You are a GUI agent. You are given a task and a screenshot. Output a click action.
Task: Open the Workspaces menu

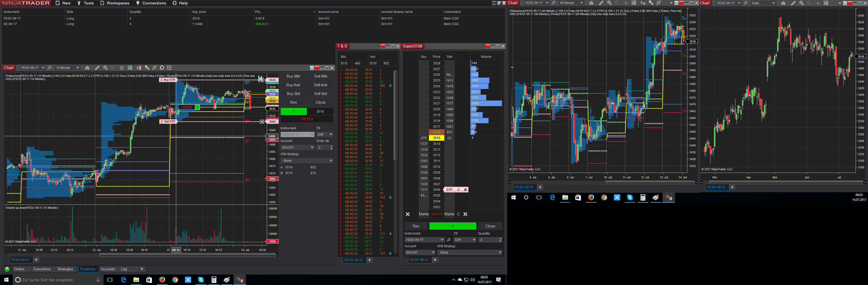[x=115, y=3]
